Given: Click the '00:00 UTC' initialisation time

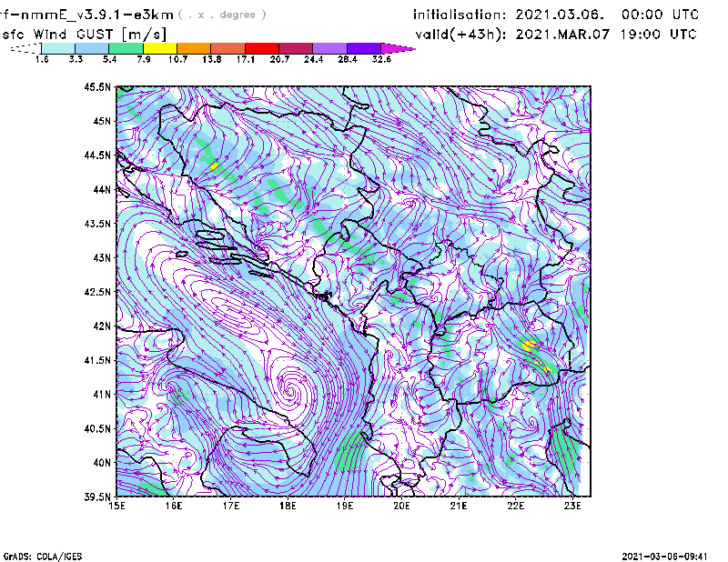Looking at the screenshot, I should coord(660,15).
